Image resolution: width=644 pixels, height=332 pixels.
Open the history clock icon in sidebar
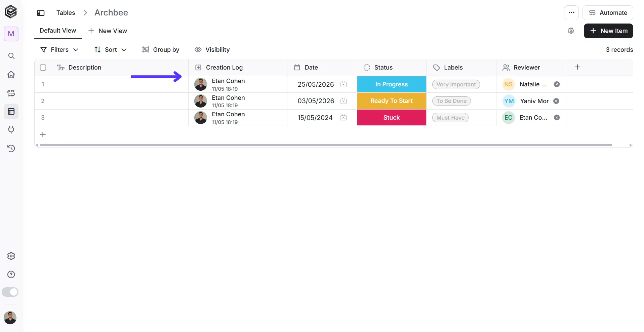click(x=11, y=149)
